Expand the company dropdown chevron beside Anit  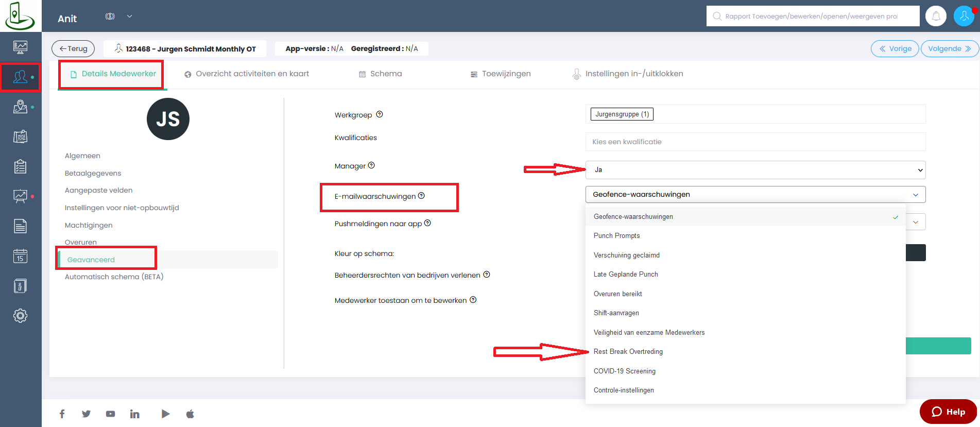[x=130, y=16]
